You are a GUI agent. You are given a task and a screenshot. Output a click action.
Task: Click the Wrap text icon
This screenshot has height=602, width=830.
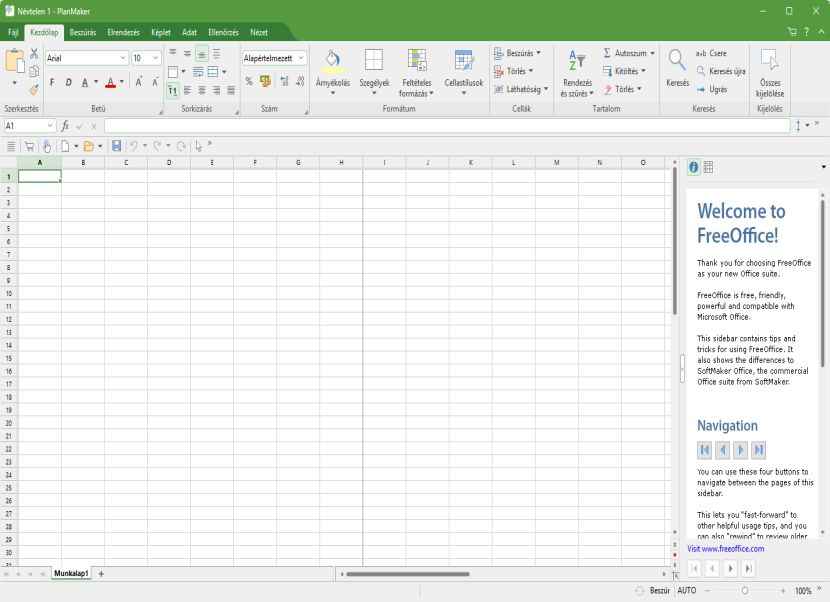(198, 71)
